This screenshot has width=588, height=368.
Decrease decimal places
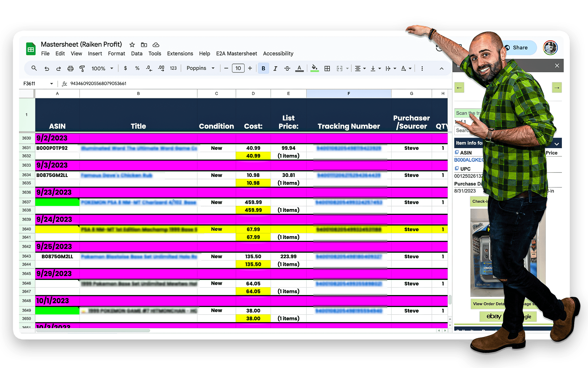149,68
